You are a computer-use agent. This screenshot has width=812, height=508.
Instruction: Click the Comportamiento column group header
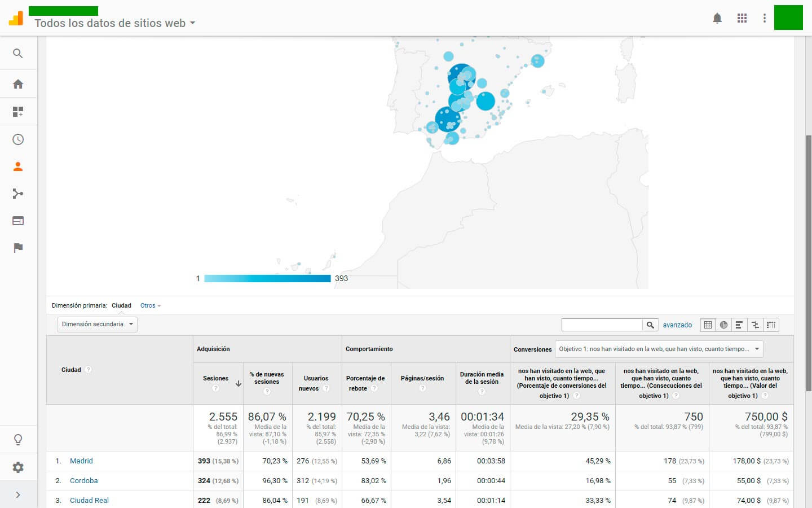369,349
